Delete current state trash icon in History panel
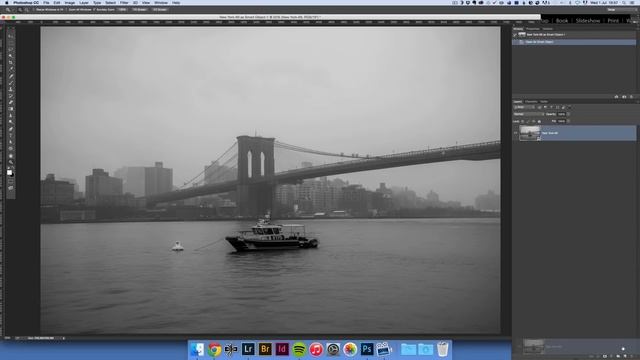Image resolution: width=640 pixels, height=360 pixels. [x=631, y=97]
